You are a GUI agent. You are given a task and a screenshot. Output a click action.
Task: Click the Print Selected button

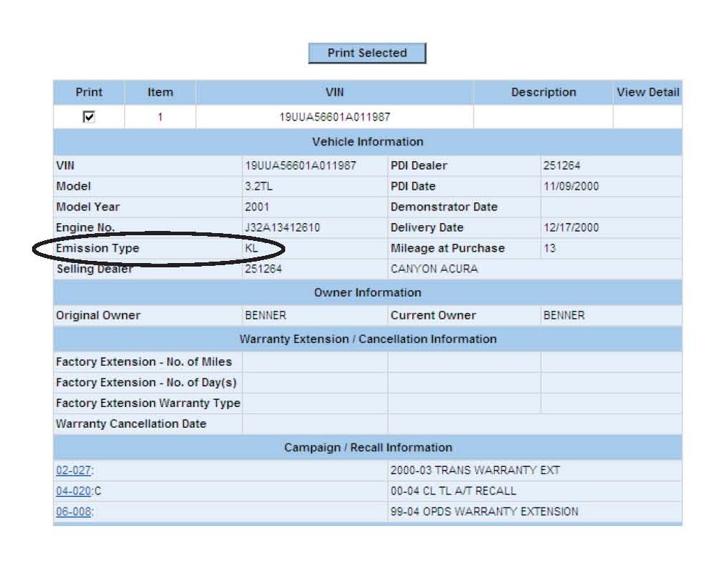click(366, 53)
